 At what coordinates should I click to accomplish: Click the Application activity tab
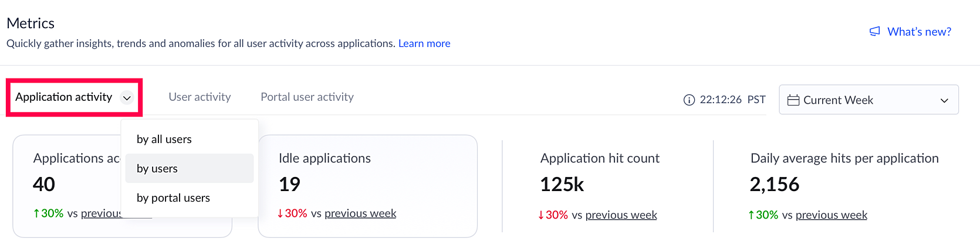tap(63, 97)
